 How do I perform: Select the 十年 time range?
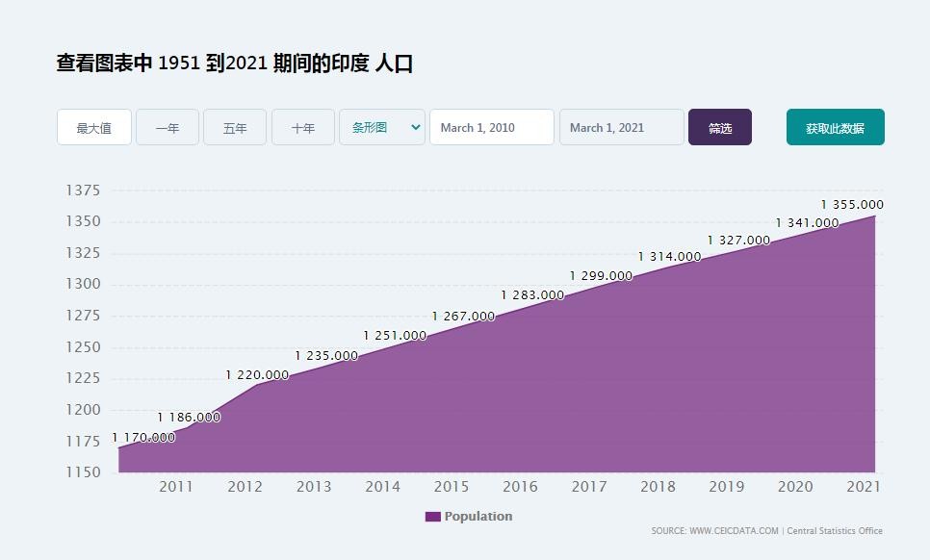coord(303,128)
